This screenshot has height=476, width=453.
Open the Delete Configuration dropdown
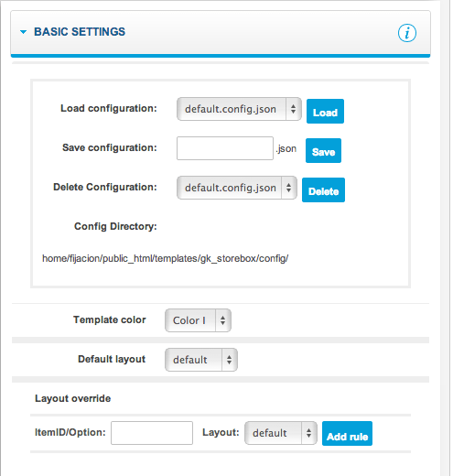point(237,188)
